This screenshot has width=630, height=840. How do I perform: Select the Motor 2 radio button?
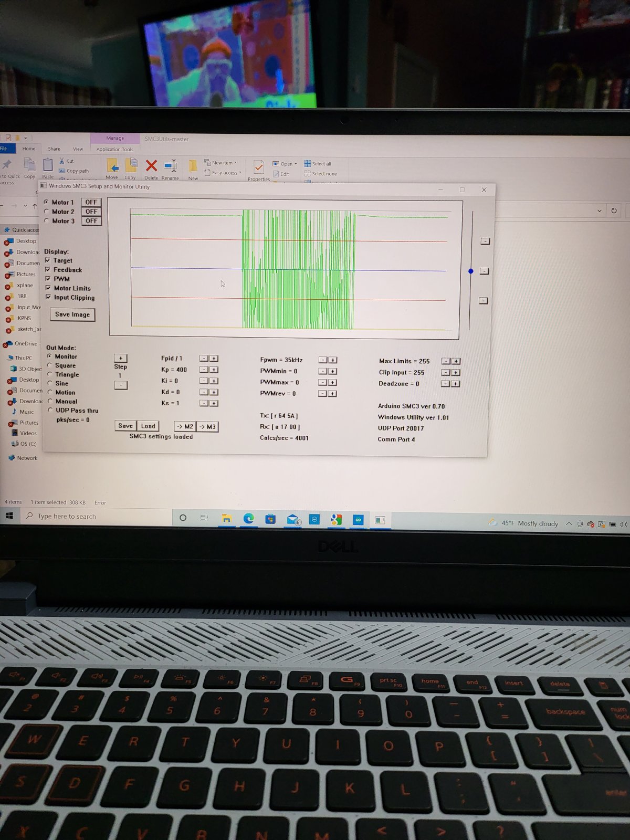(47, 212)
